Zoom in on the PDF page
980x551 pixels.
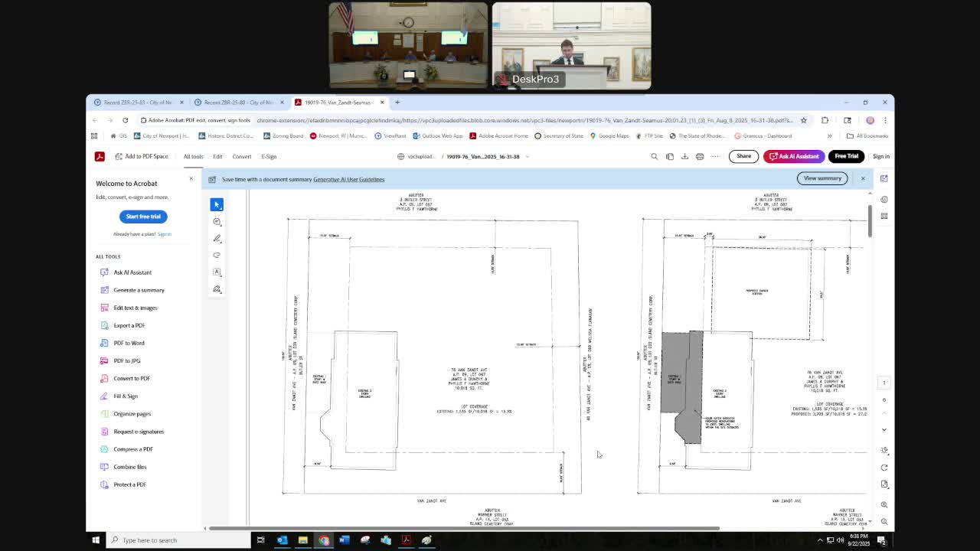pos(884,505)
